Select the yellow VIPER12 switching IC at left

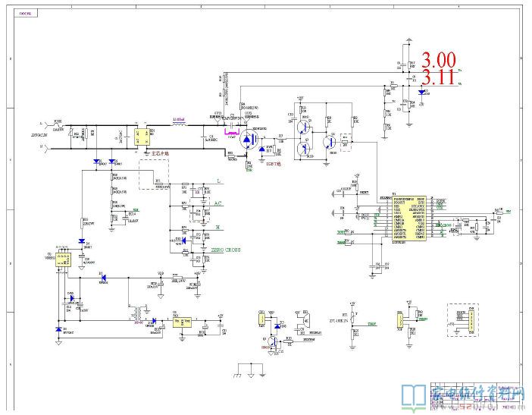tap(63, 259)
